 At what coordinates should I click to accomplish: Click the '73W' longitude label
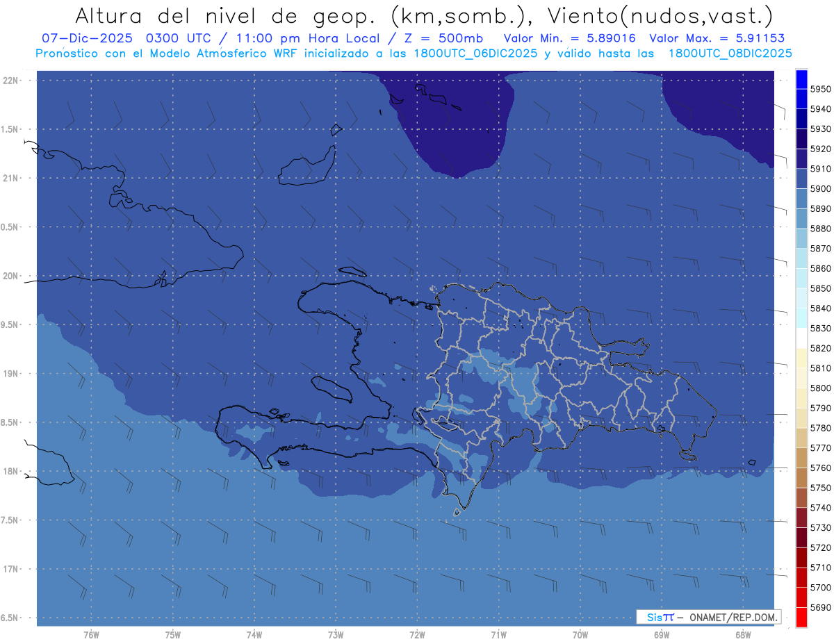click(336, 635)
